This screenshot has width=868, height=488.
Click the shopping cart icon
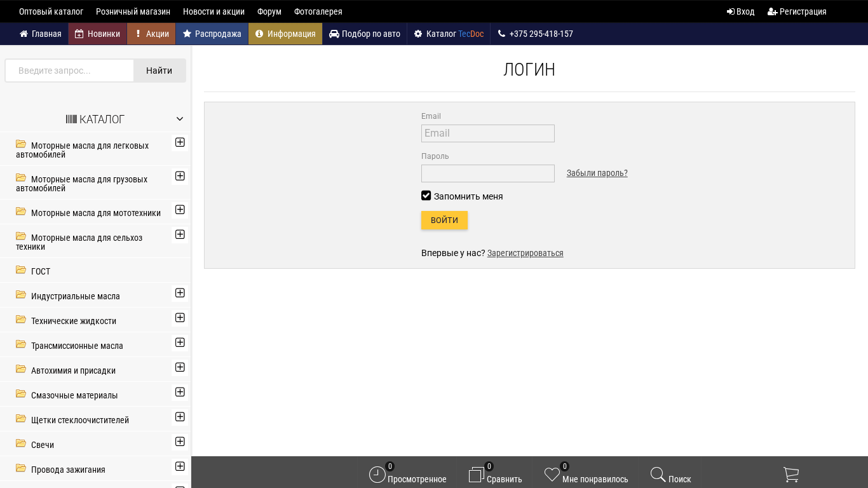tap(790, 474)
